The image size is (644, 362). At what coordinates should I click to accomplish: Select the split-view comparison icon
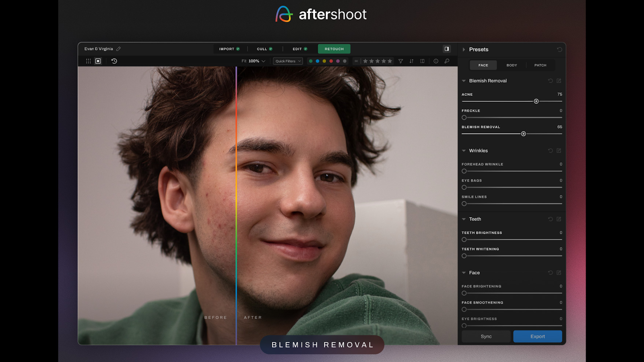pyautogui.click(x=422, y=61)
